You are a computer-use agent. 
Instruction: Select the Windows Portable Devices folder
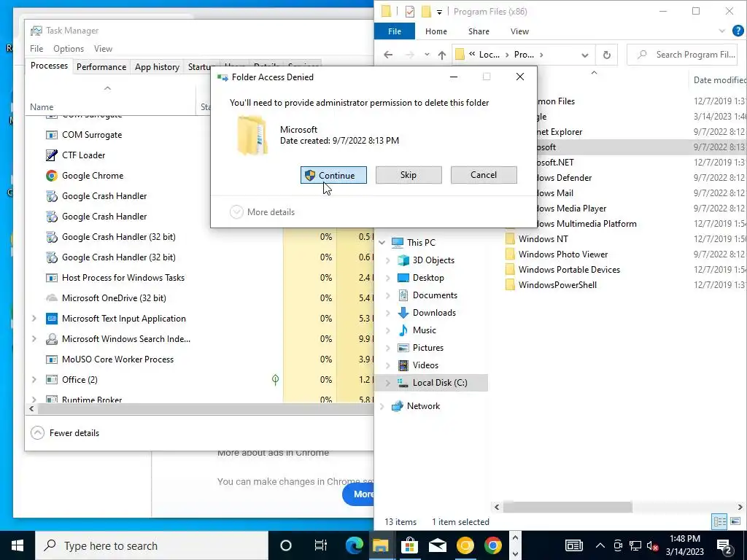click(569, 270)
